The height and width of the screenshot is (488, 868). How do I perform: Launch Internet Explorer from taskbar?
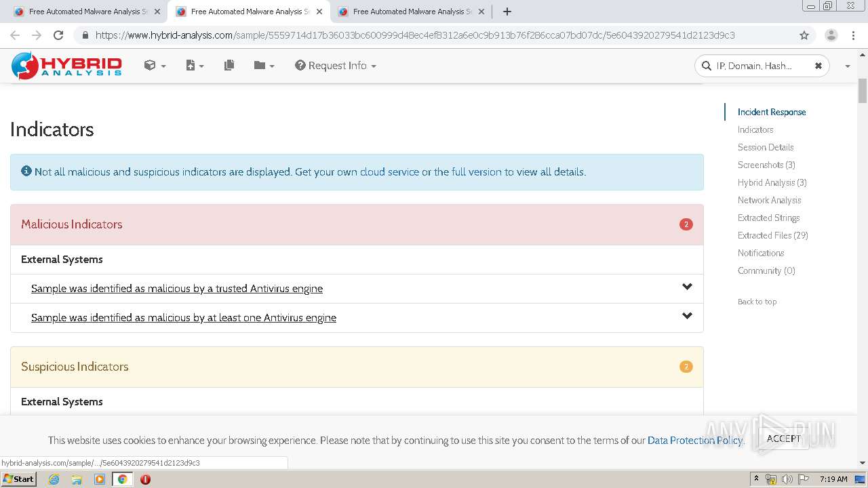click(x=54, y=479)
